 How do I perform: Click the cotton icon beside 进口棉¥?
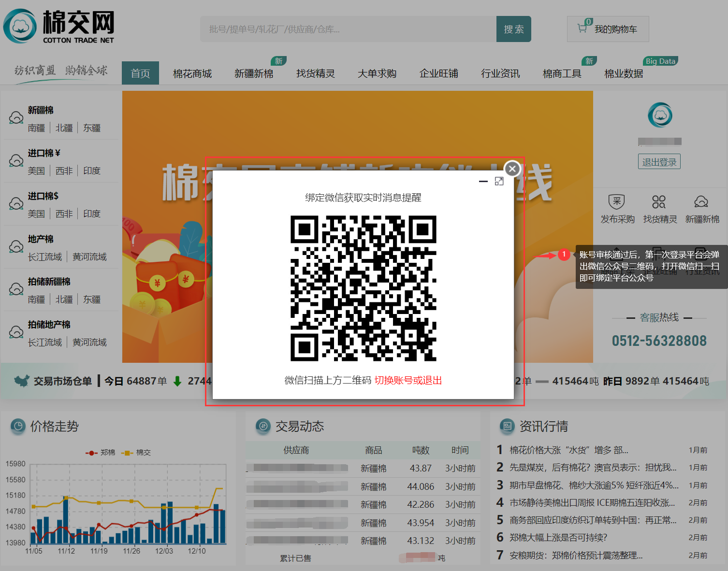[x=16, y=160]
